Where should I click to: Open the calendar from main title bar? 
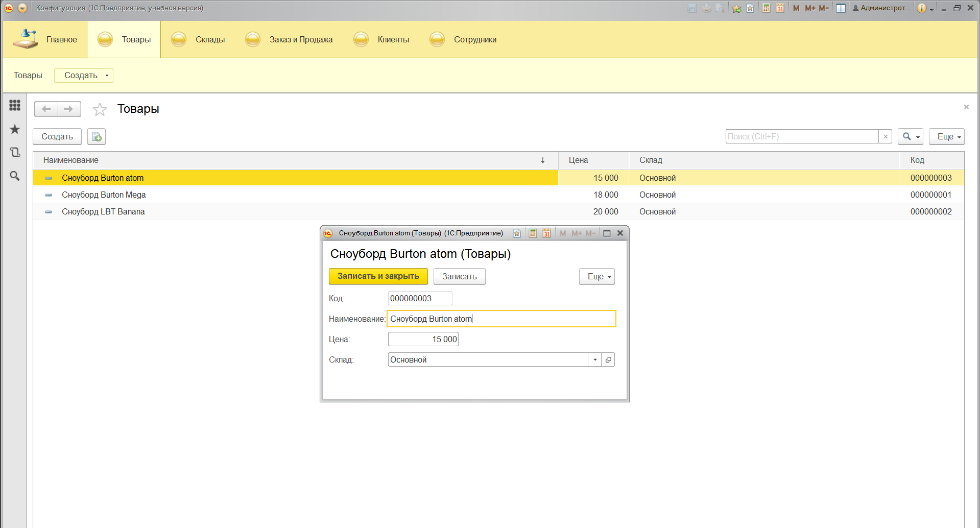(x=780, y=8)
